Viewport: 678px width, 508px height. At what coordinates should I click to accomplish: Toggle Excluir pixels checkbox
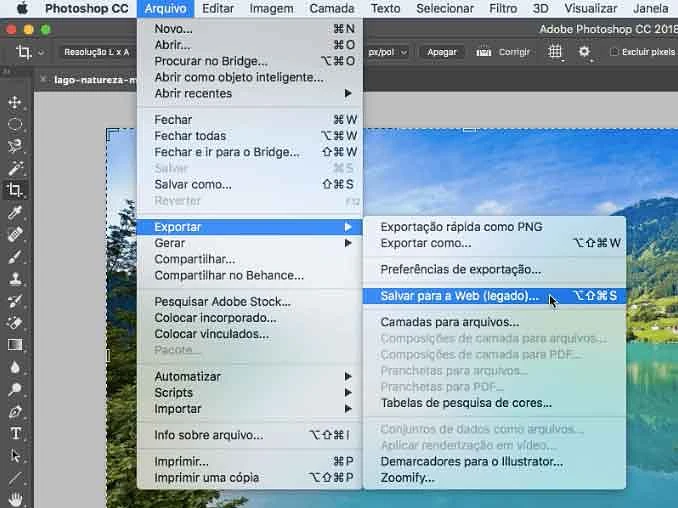pos(614,52)
